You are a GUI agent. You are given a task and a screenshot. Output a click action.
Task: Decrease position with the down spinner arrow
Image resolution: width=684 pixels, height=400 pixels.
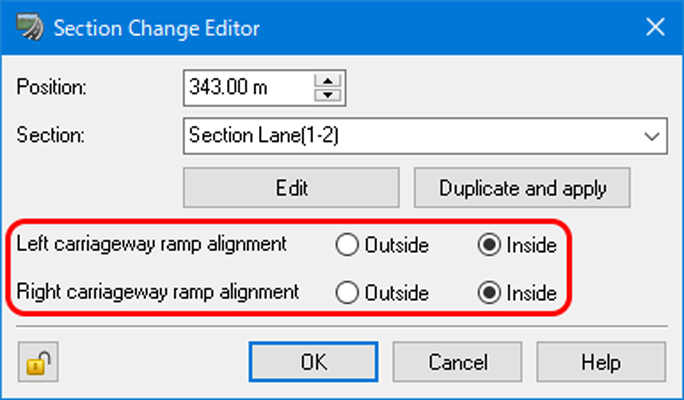(x=328, y=95)
